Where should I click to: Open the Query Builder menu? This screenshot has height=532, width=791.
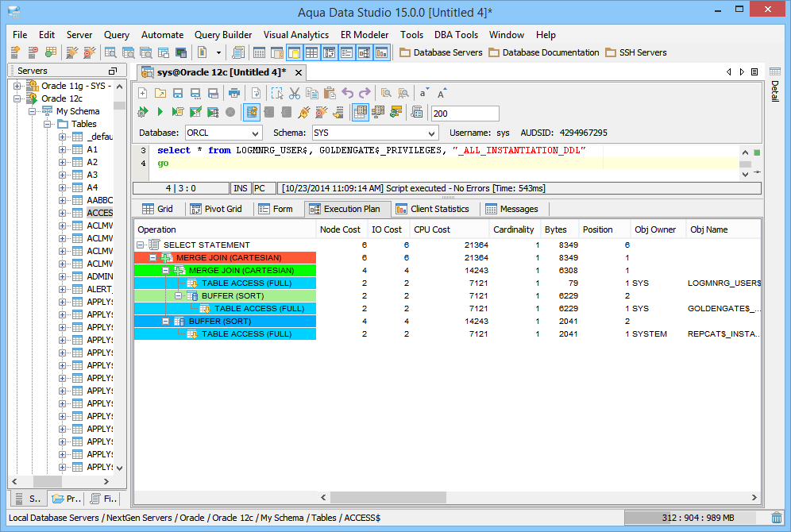tap(223, 35)
